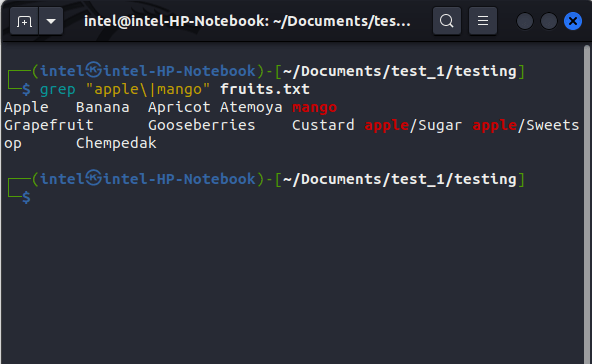Click the "apple\|mango" pattern string
592x364 pixels.
click(x=148, y=89)
